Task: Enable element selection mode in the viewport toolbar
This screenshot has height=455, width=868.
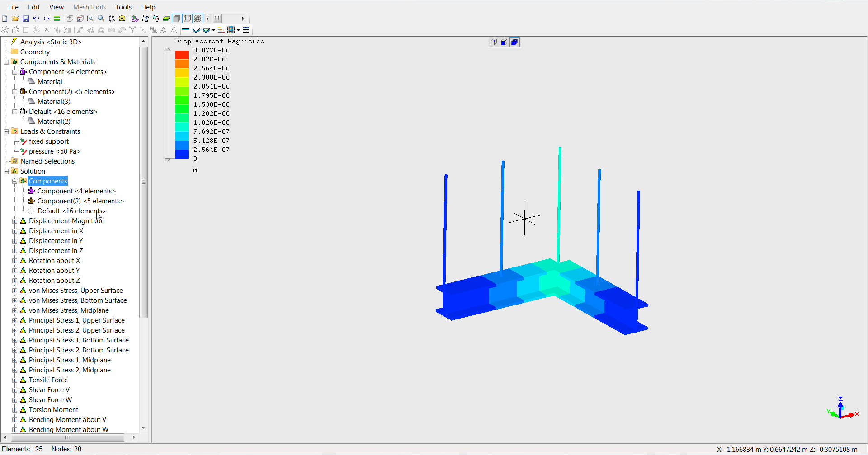Action: pyautogui.click(x=514, y=42)
